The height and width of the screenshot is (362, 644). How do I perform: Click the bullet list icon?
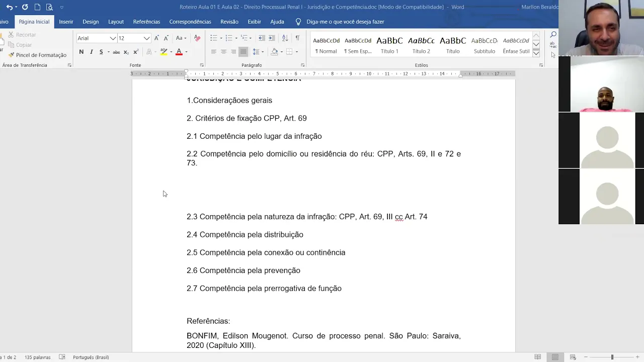coord(213,38)
